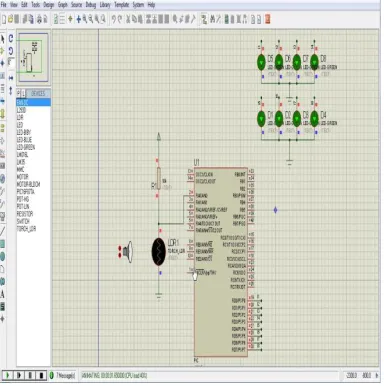Start simulation with the Play button

8,375
